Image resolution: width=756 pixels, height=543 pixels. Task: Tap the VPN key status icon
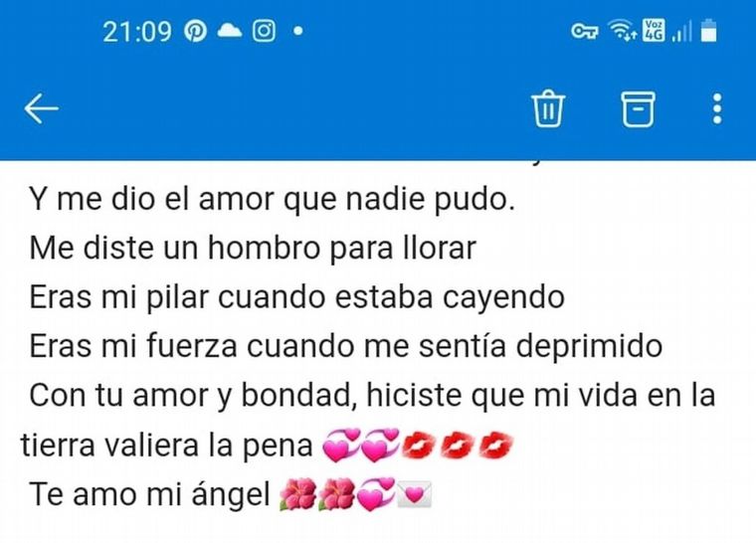click(x=585, y=32)
